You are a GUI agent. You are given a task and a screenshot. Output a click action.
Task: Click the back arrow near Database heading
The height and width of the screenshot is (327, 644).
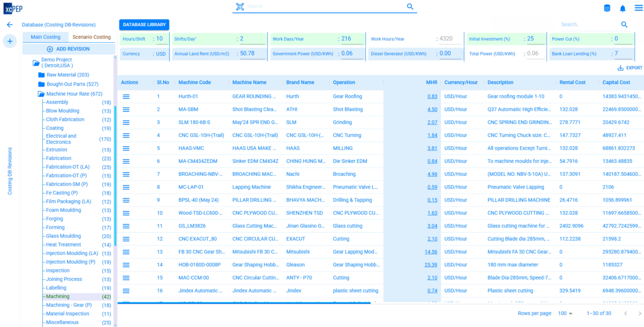coord(10,25)
